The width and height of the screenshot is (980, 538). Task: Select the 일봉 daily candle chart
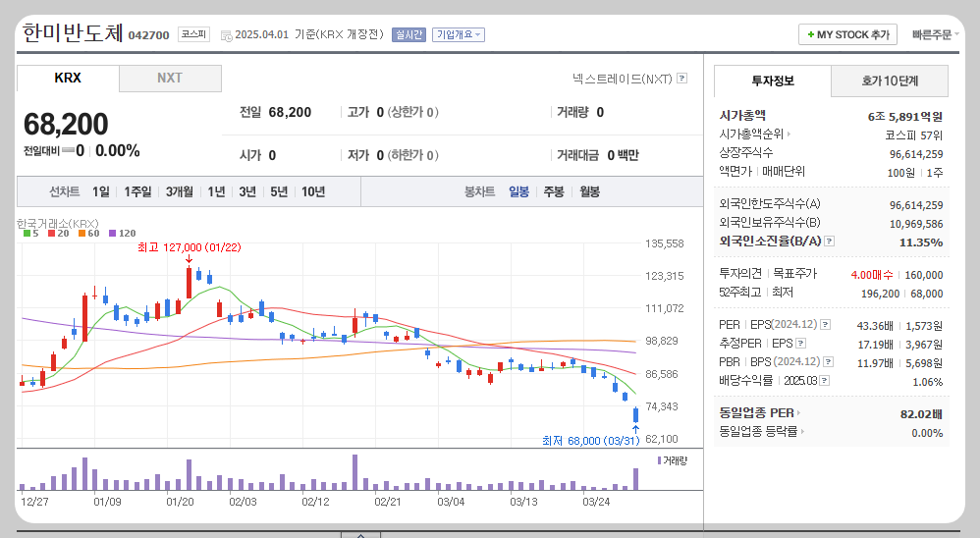(x=518, y=191)
